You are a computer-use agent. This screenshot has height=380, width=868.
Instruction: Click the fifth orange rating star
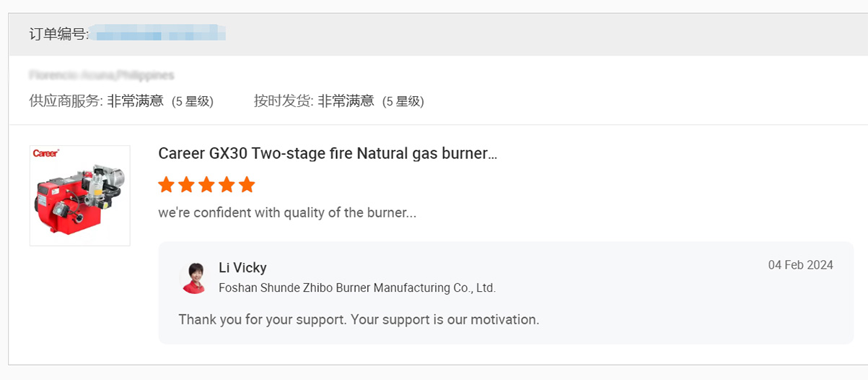[x=247, y=185]
